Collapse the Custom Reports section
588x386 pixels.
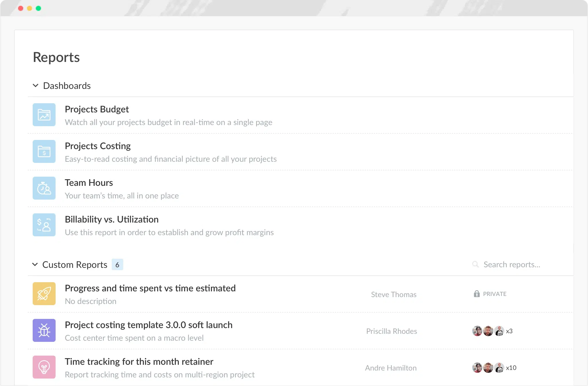[36, 264]
